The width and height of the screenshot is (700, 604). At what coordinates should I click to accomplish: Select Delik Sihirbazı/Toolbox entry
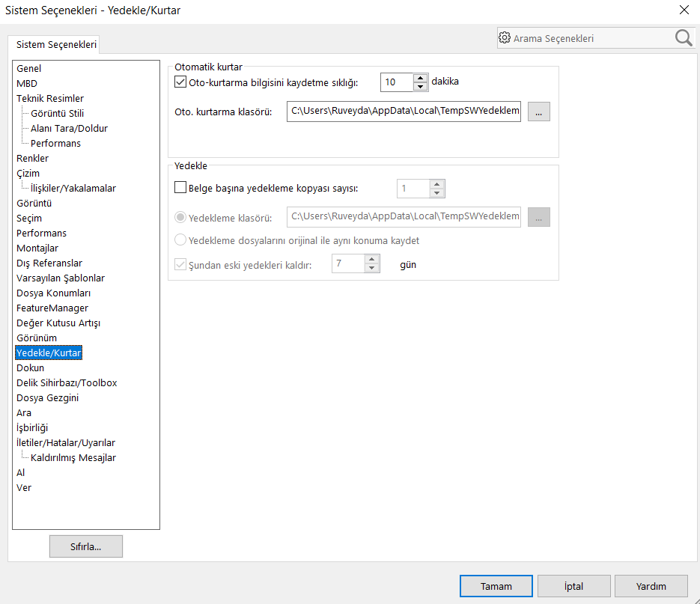point(67,382)
